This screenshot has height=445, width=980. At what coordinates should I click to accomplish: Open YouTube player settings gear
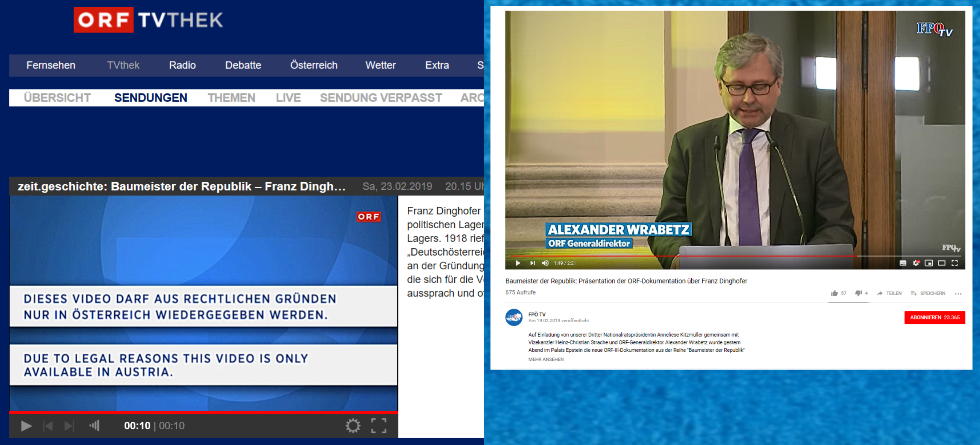(916, 263)
